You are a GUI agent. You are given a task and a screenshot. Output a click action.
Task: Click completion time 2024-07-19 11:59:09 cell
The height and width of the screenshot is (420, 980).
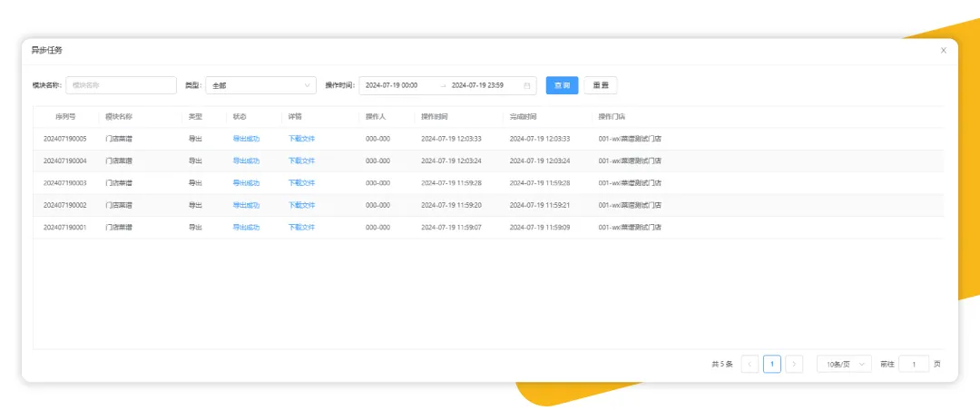(x=540, y=228)
